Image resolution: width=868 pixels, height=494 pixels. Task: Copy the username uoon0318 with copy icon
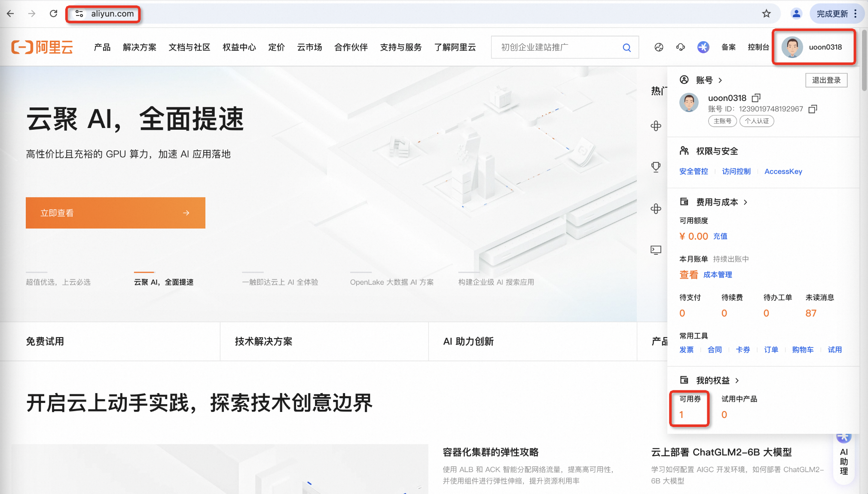tap(756, 98)
